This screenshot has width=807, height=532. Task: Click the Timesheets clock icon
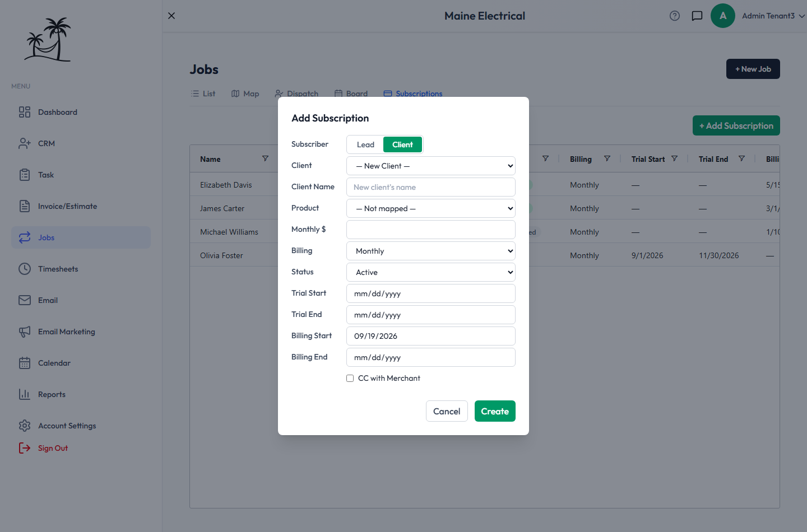(25, 269)
